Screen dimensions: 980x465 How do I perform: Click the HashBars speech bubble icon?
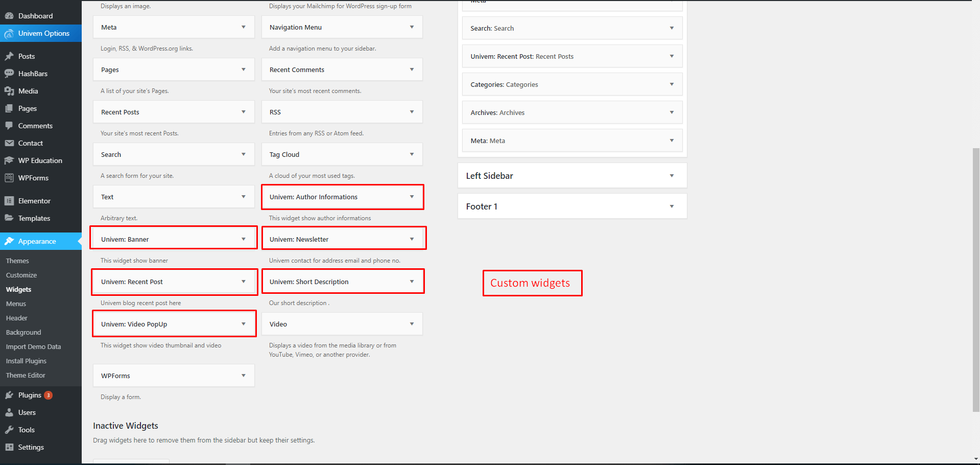[9, 74]
